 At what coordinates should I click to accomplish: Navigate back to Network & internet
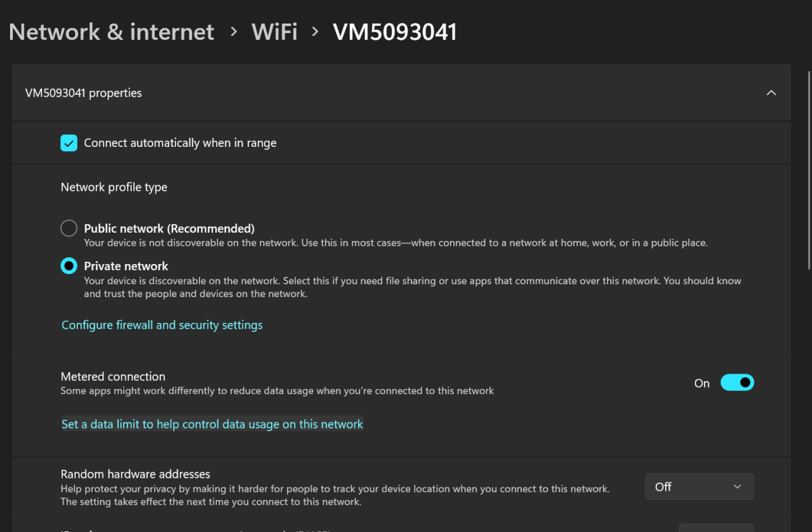[110, 31]
